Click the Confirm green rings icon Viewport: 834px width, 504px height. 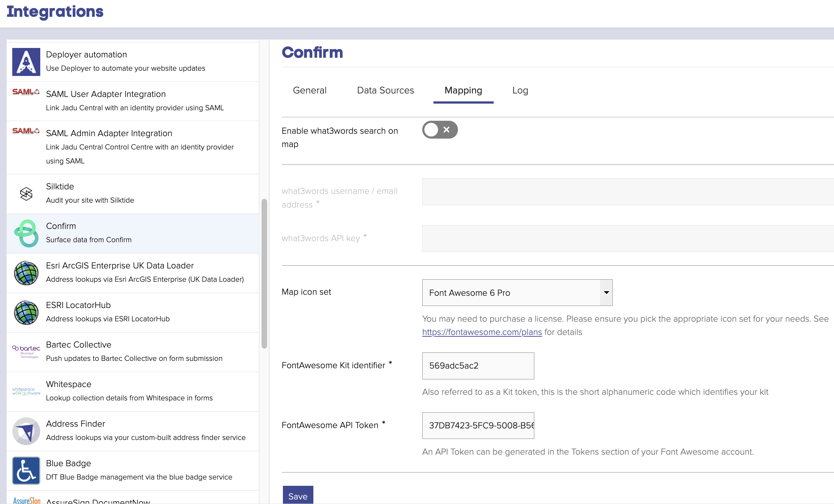pyautogui.click(x=26, y=233)
